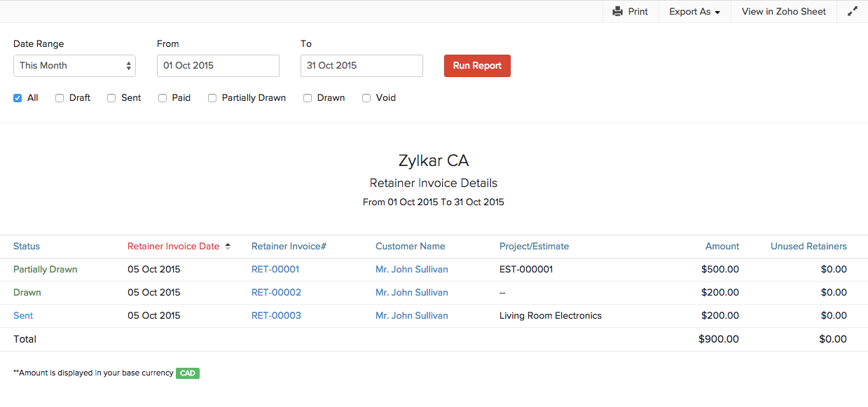This screenshot has width=868, height=407.
Task: Open retainer invoice RET-00002
Action: point(276,293)
